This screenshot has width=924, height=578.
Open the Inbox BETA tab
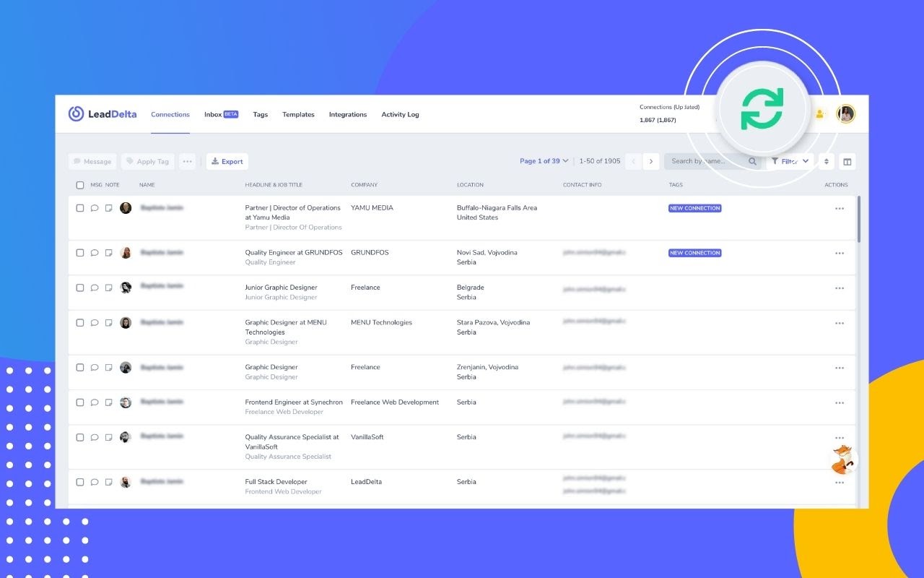click(221, 115)
